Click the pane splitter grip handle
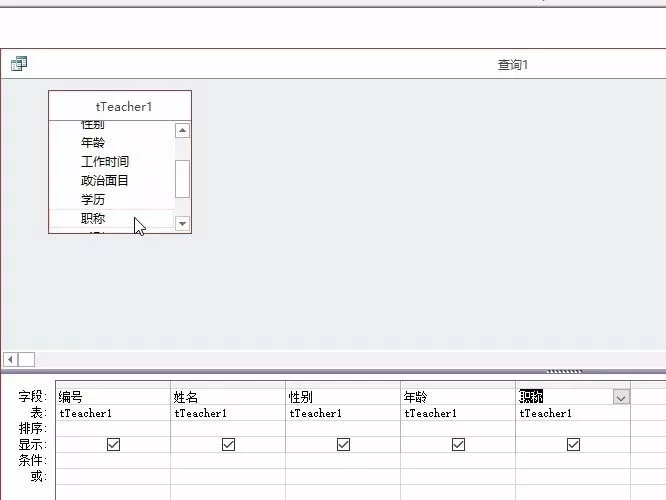Image resolution: width=666 pixels, height=500 pixels. pos(564,372)
